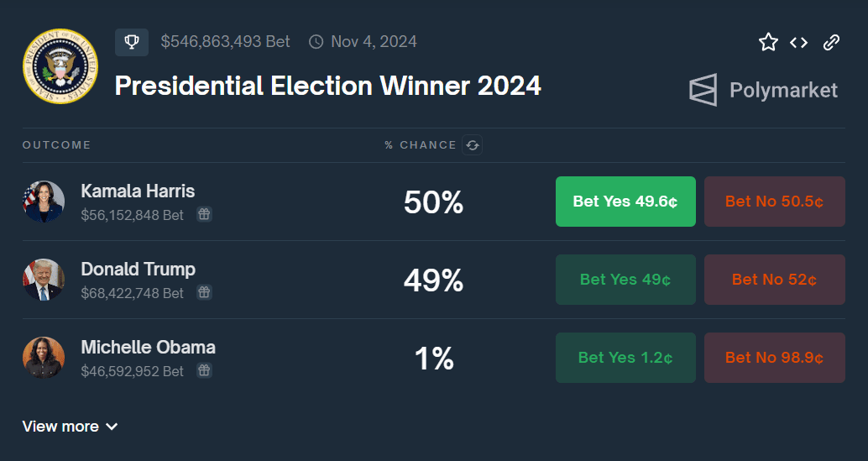
Task: Select Bet No 98.9¢ for Obama
Action: click(774, 358)
